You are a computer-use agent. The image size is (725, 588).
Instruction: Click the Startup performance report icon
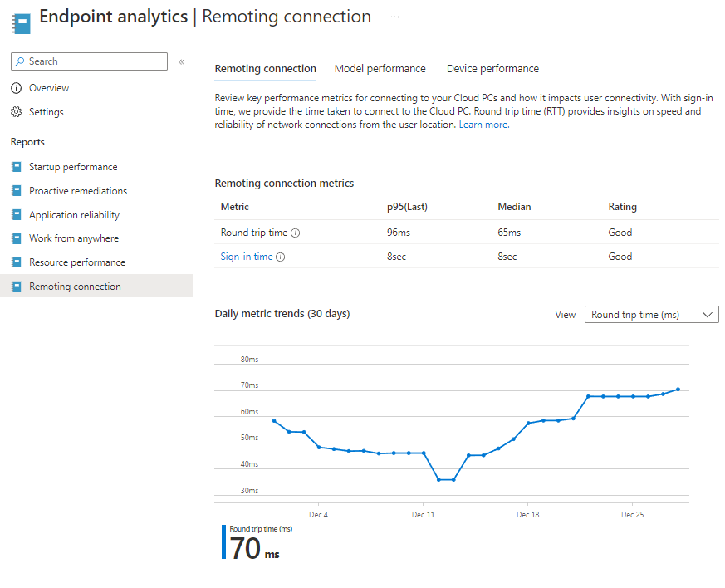coord(16,167)
